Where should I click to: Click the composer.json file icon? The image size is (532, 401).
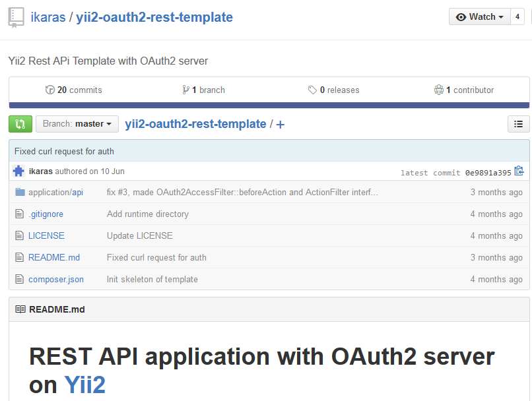20,280
